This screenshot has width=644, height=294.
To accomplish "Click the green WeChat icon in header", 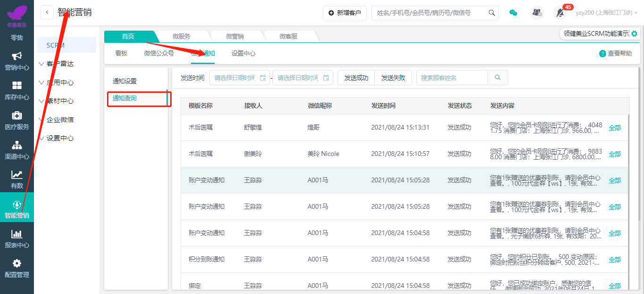I will (513, 13).
